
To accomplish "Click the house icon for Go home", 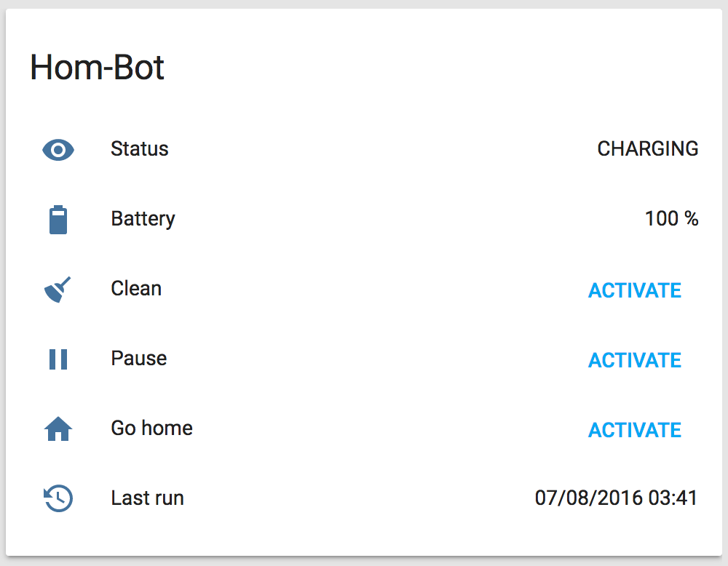I will tap(58, 429).
